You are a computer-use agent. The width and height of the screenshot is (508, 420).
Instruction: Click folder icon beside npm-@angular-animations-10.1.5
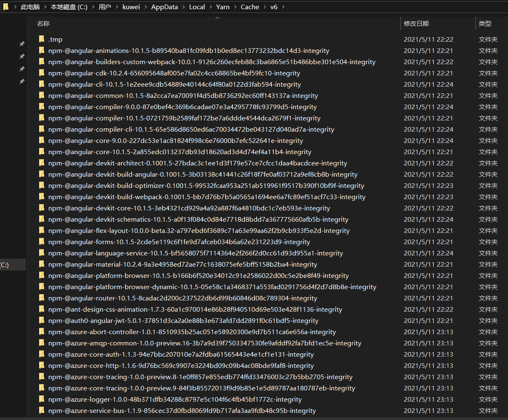click(41, 50)
